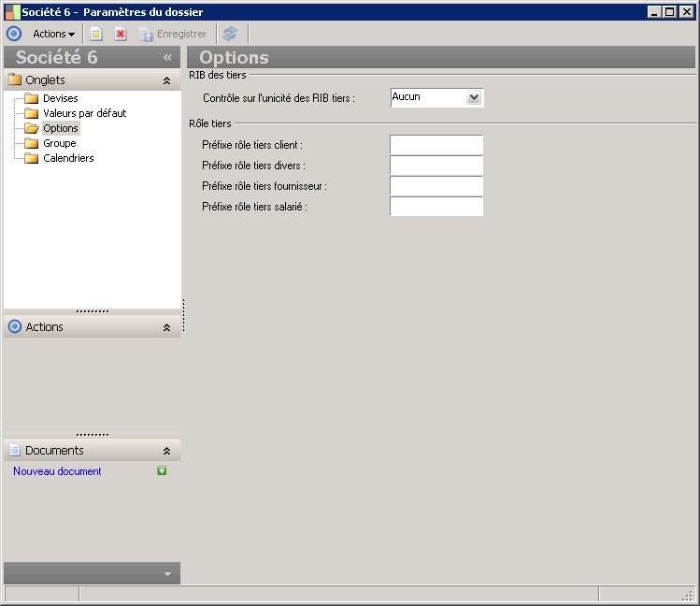This screenshot has width=700, height=606.
Task: Click the new record star icon in toolbar
Action: pos(96,34)
